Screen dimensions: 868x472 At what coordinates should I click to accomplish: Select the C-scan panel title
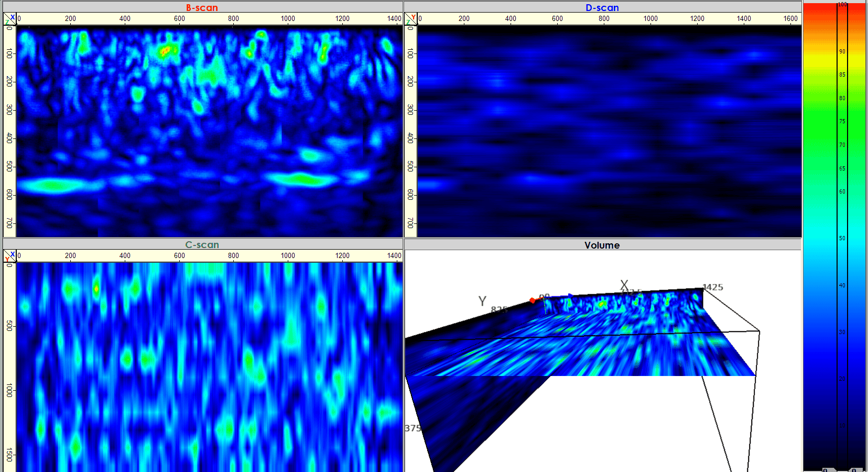point(202,244)
